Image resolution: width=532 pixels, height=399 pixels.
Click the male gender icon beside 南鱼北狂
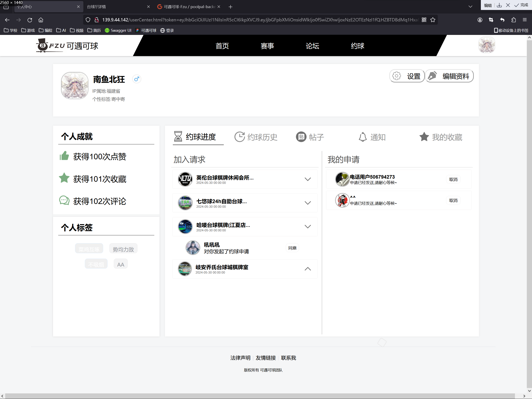[137, 79]
